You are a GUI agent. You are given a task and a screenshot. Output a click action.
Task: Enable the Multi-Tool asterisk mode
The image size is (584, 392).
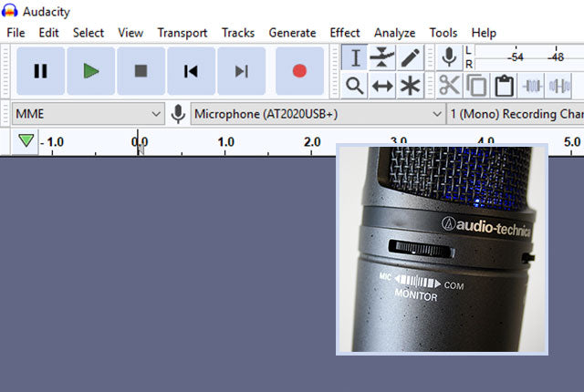[x=411, y=86]
